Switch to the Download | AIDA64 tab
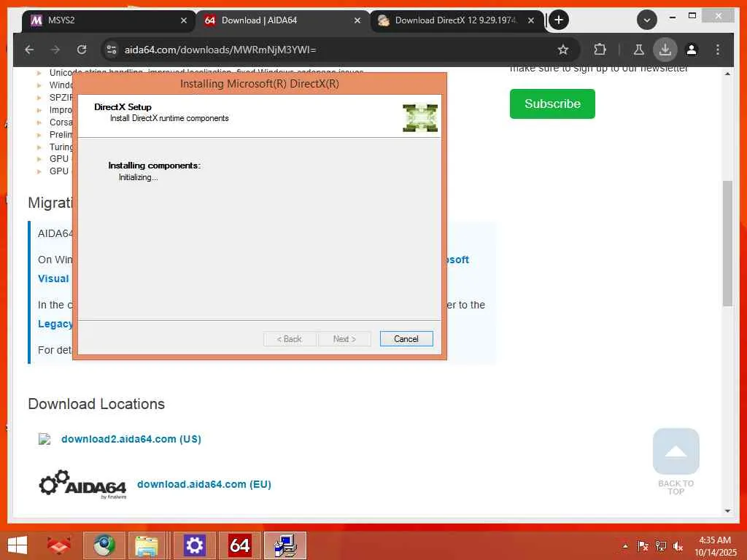This screenshot has width=747, height=560. (x=282, y=20)
